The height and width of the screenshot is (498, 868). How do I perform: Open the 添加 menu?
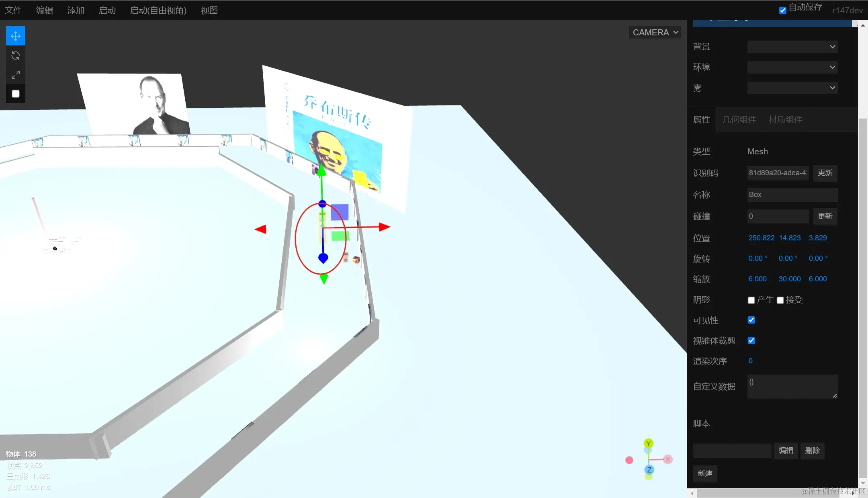pos(76,10)
